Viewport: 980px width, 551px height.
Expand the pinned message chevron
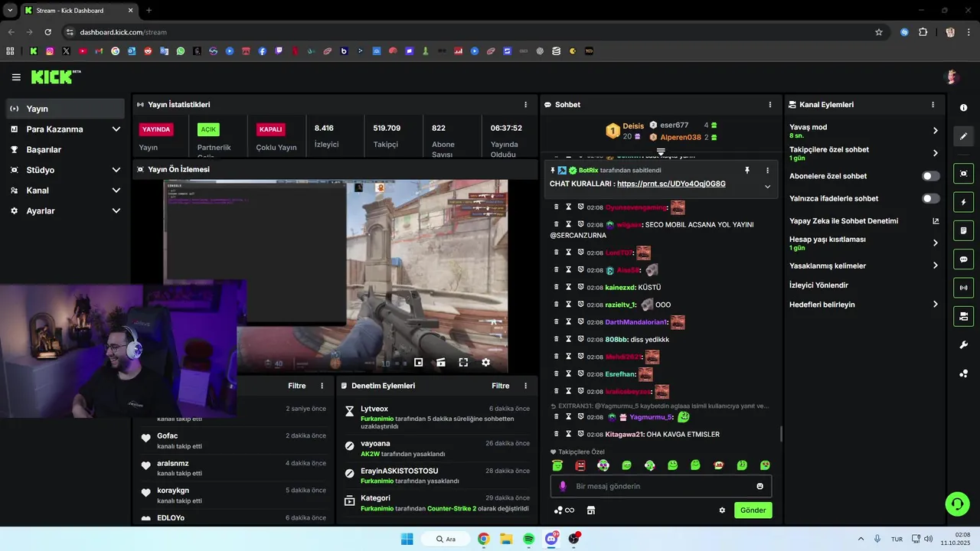pyautogui.click(x=767, y=187)
